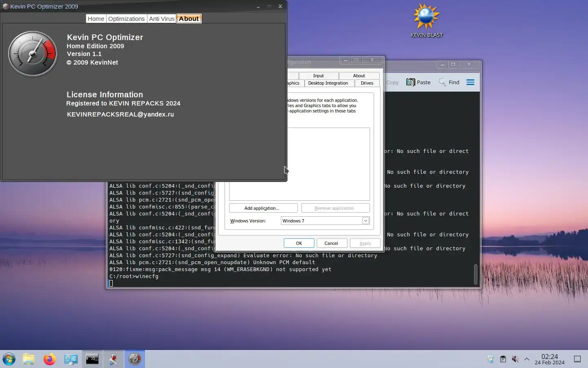Open the system settings taskbar icon
Viewport: 588px width, 368px height.
point(71,359)
